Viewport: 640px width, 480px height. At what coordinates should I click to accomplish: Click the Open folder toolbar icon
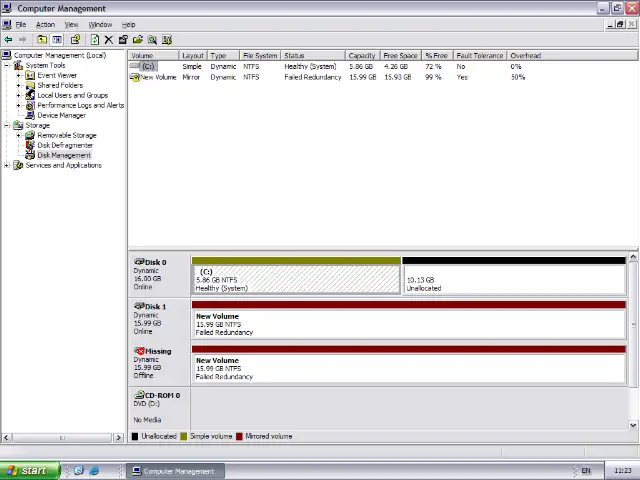coord(138,40)
